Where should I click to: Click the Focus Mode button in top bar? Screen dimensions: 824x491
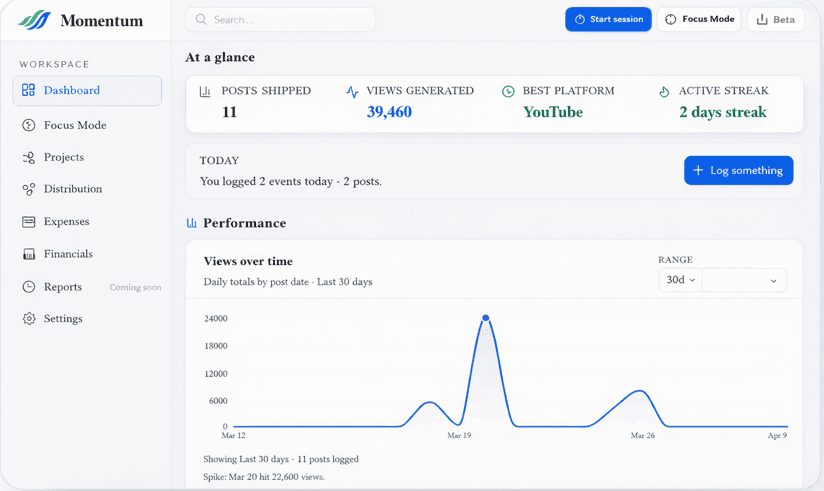[699, 19]
